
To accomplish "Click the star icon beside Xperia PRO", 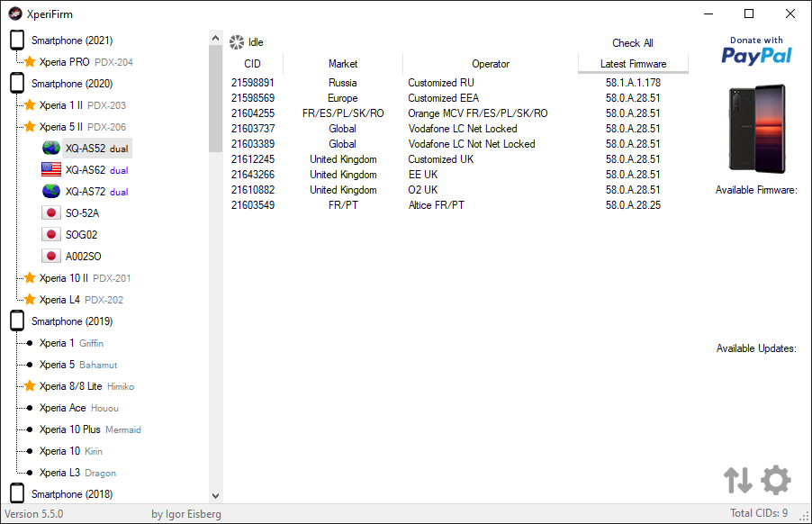I will coord(30,62).
